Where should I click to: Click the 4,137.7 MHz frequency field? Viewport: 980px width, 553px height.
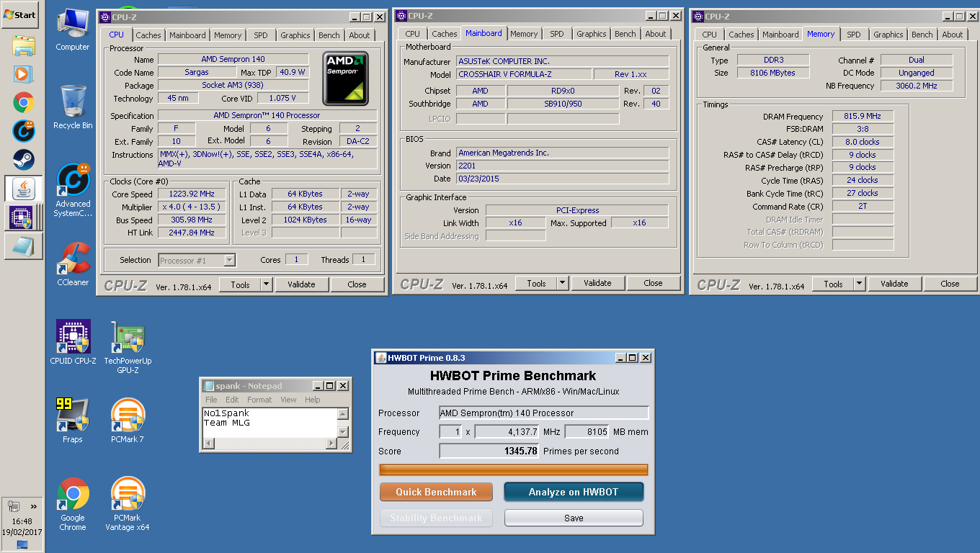[x=507, y=432]
